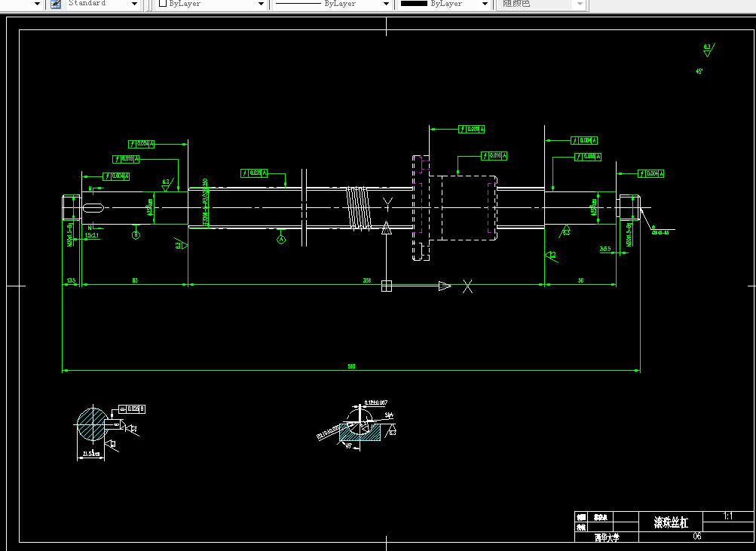Click the UCS origin square icon
The image size is (756, 551).
point(386,286)
